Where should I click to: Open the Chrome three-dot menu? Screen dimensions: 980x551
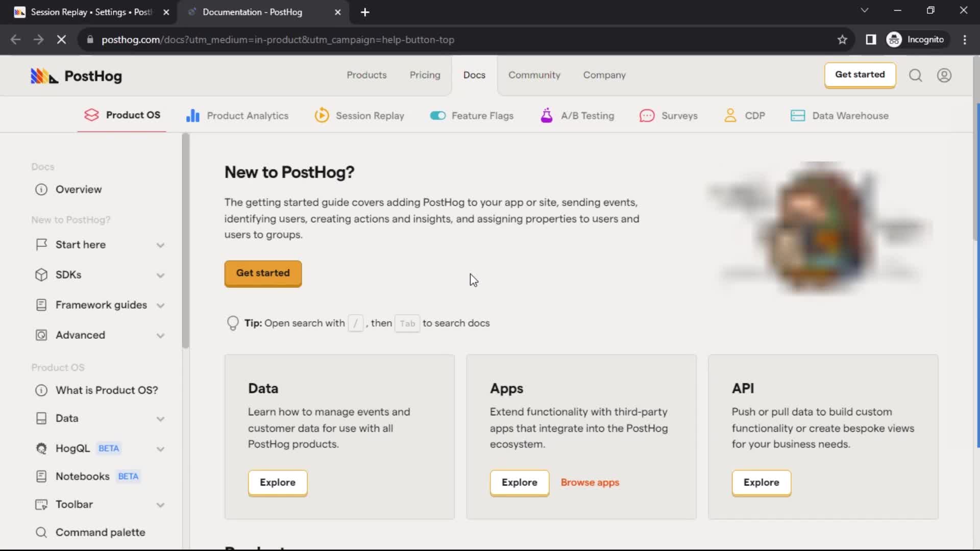click(x=965, y=40)
